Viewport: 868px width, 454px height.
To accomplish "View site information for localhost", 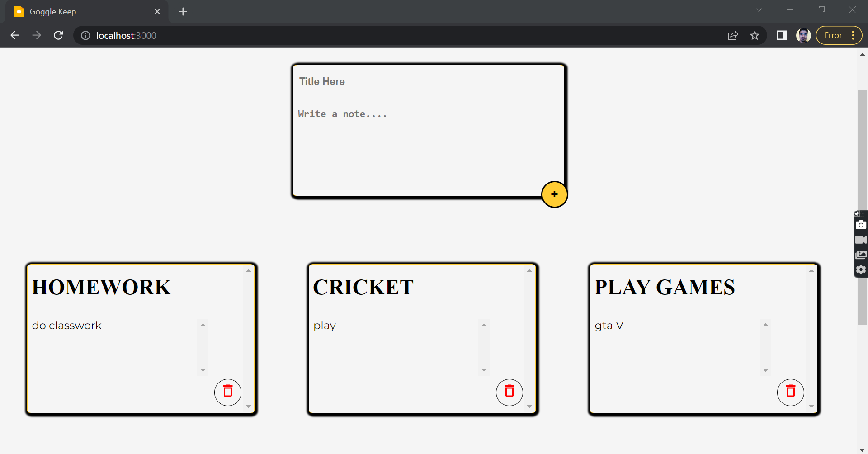I will click(85, 35).
